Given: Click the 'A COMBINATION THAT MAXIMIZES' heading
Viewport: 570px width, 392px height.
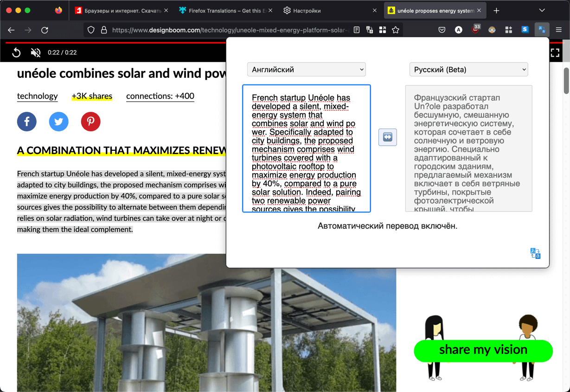Looking at the screenshot, I should (122, 150).
